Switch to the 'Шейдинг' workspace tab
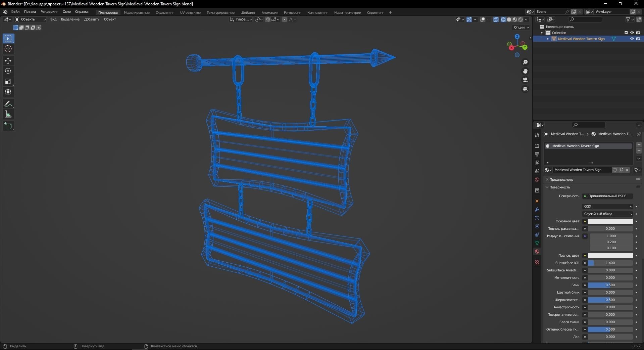 pos(248,13)
